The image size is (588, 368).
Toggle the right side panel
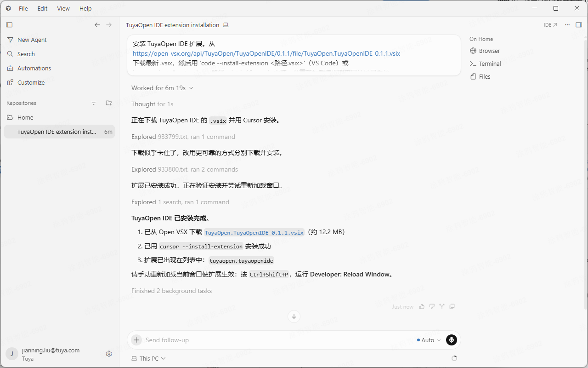pyautogui.click(x=579, y=25)
